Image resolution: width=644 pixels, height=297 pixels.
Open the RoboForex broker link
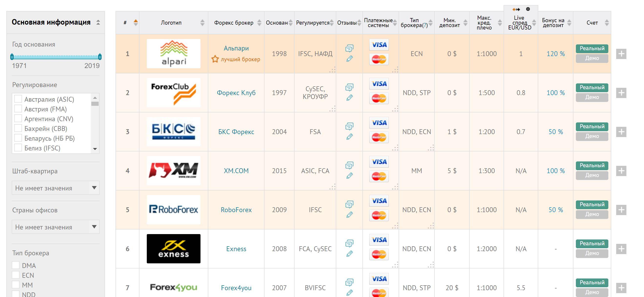pos(236,210)
